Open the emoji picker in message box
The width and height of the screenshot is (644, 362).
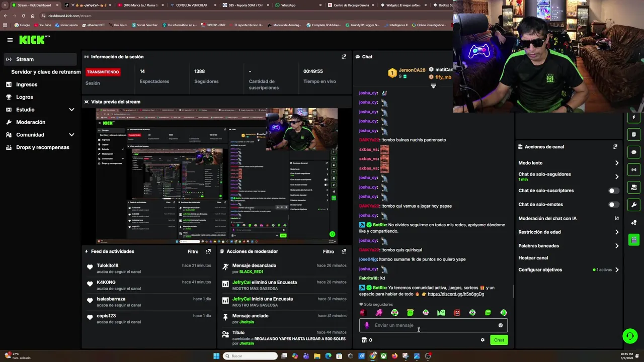click(500, 325)
